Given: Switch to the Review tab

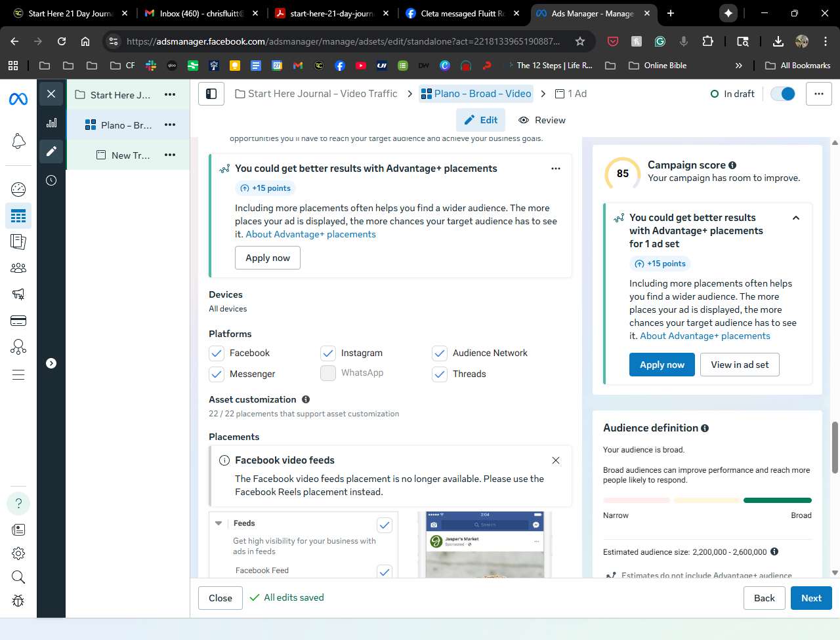Looking at the screenshot, I should (x=542, y=120).
